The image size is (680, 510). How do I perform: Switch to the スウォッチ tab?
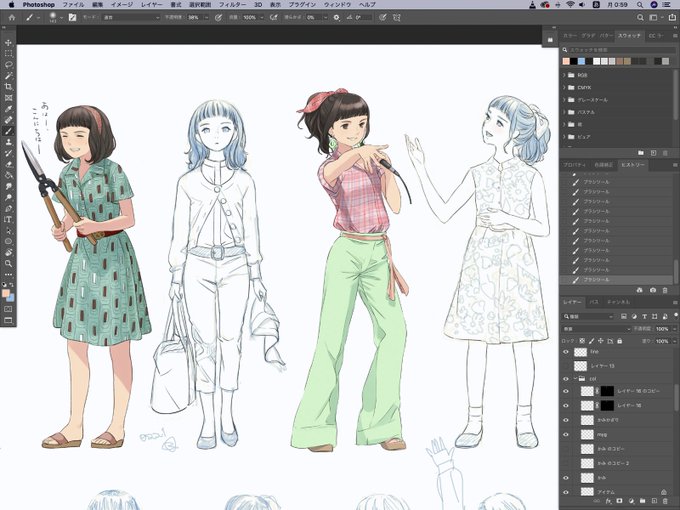[629, 36]
